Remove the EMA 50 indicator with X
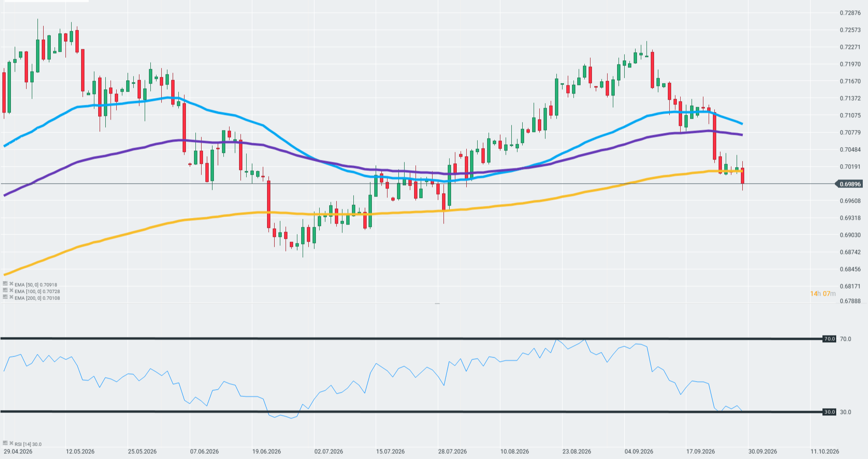Viewport: 868px width, 459px height. pyautogui.click(x=11, y=284)
